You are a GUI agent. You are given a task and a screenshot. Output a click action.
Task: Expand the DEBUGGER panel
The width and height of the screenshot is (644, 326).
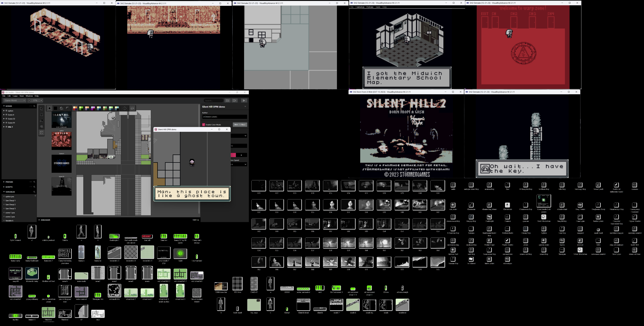(x=39, y=220)
